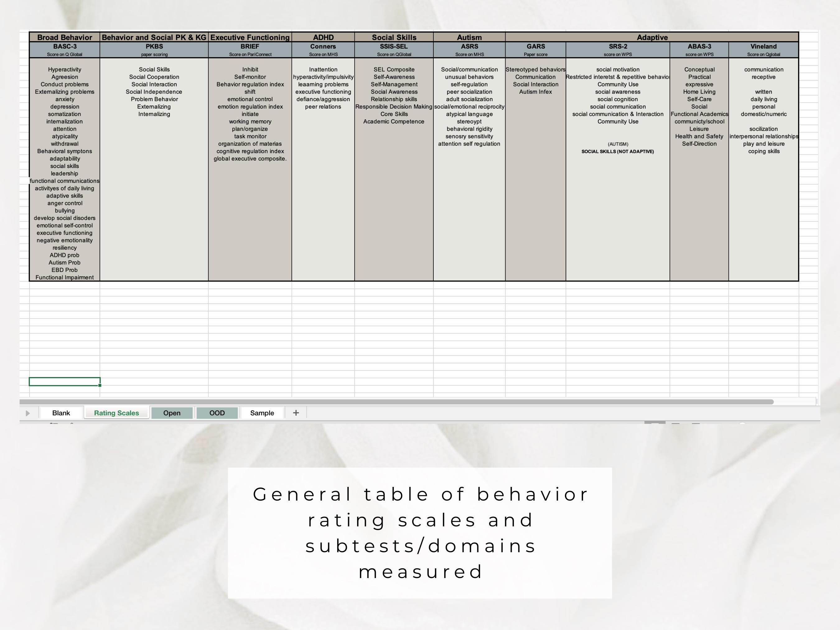840x630 pixels.
Task: Select the Adaptive merged header cell
Action: pyautogui.click(x=652, y=37)
